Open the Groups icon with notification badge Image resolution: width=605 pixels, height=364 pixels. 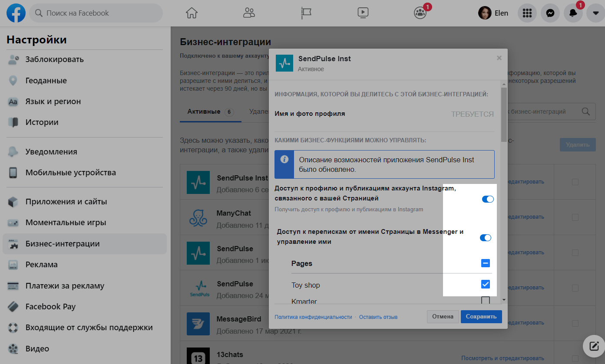click(x=420, y=13)
